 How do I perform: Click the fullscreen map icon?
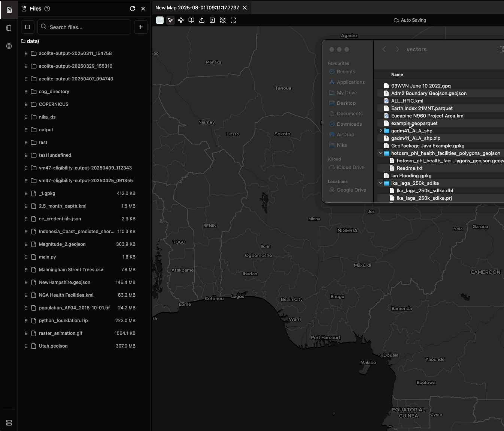click(x=233, y=20)
